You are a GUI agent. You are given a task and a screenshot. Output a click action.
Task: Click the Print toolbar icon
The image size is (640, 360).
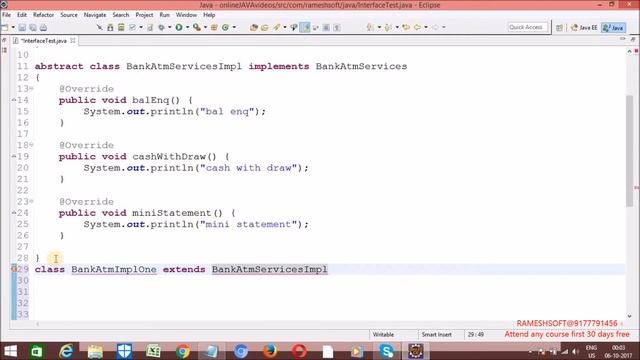[x=43, y=27]
